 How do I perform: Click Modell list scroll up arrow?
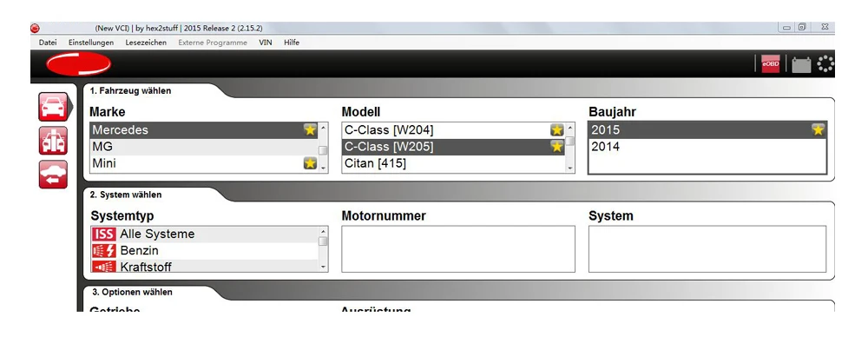[x=569, y=128]
